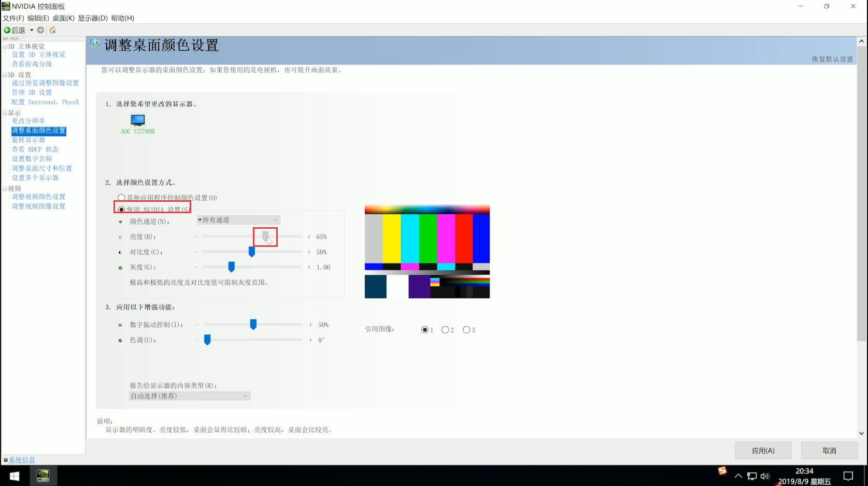868x486 pixels.
Task: Click the scrollbar down arrow
Action: (x=861, y=433)
